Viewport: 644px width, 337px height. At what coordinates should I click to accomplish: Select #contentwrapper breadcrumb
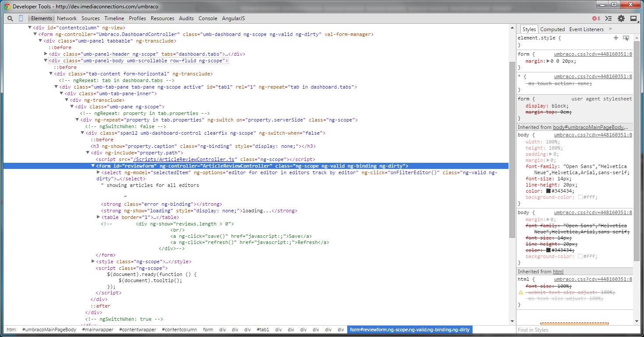(x=137, y=330)
